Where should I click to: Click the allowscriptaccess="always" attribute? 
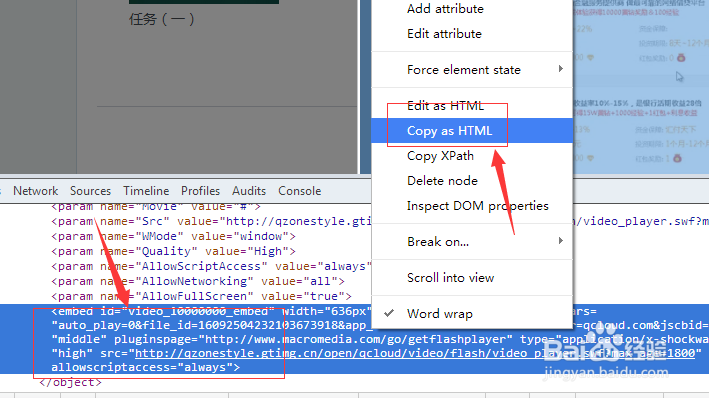click(x=142, y=367)
